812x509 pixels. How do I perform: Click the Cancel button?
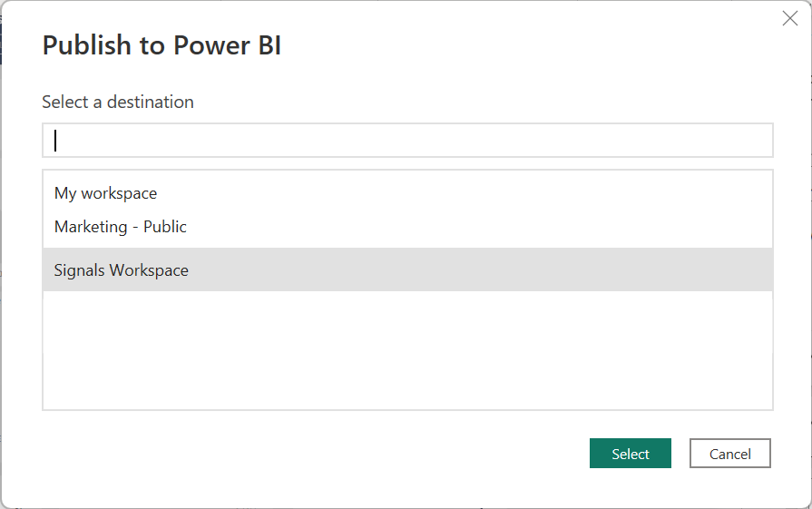pyautogui.click(x=729, y=454)
